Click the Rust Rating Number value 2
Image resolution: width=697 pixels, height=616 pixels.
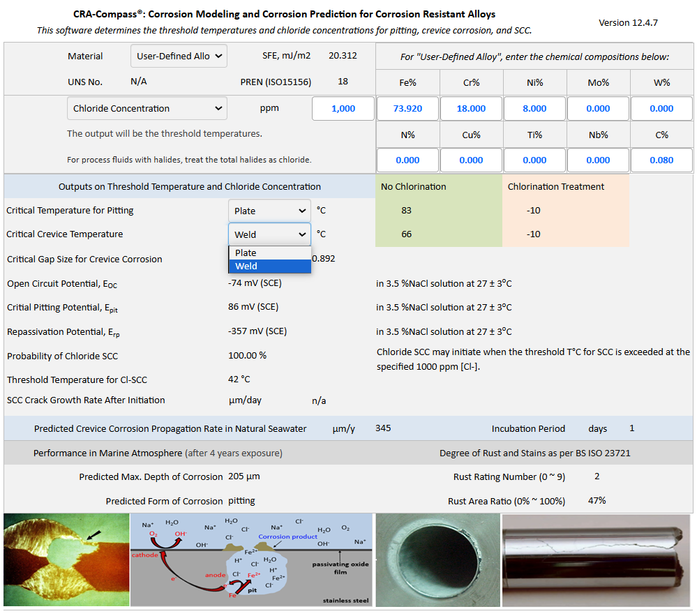597,476
